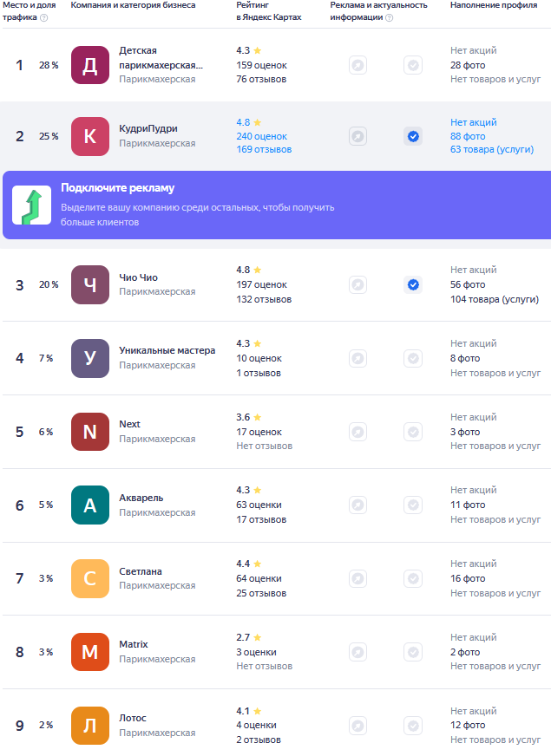Viewport: 551px width, 756px height.
Task: Open Детская парикмахерская company avatar
Action: tap(90, 65)
